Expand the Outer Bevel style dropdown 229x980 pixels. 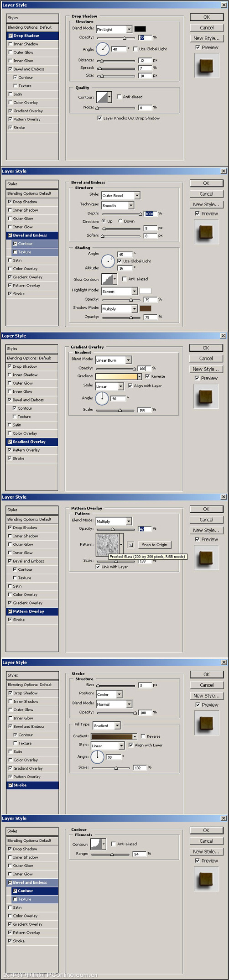(x=120, y=195)
